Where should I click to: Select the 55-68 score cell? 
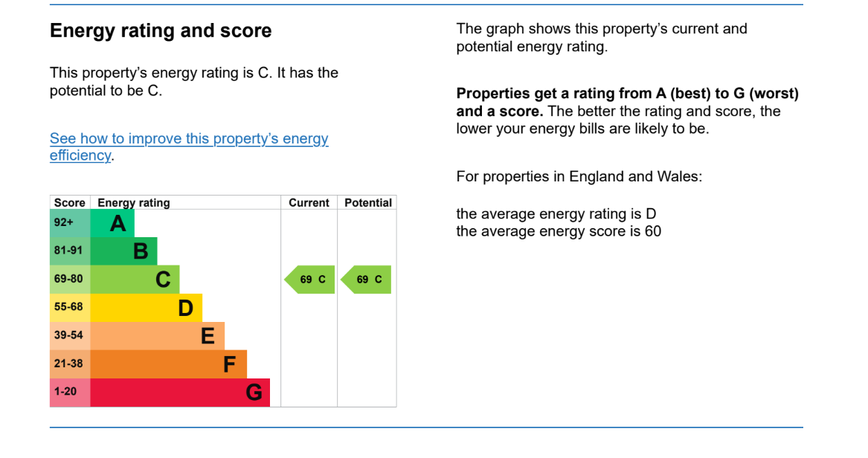[71, 308]
